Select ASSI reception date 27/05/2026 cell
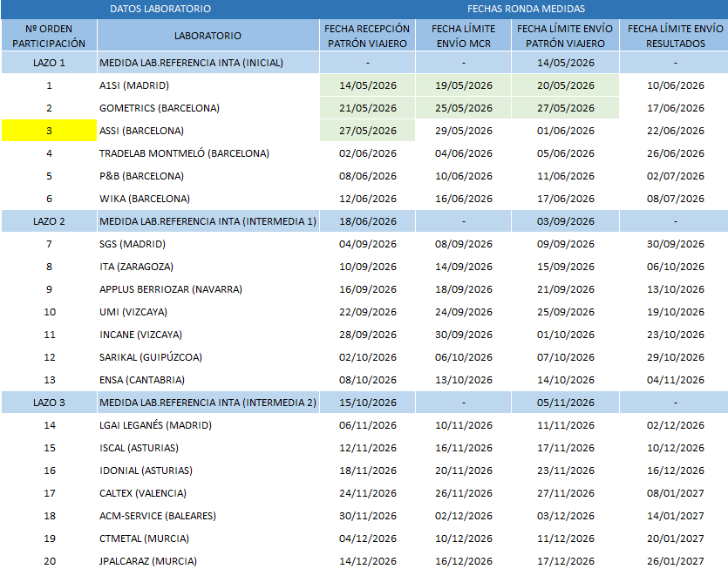The image size is (728, 569). 367,131
